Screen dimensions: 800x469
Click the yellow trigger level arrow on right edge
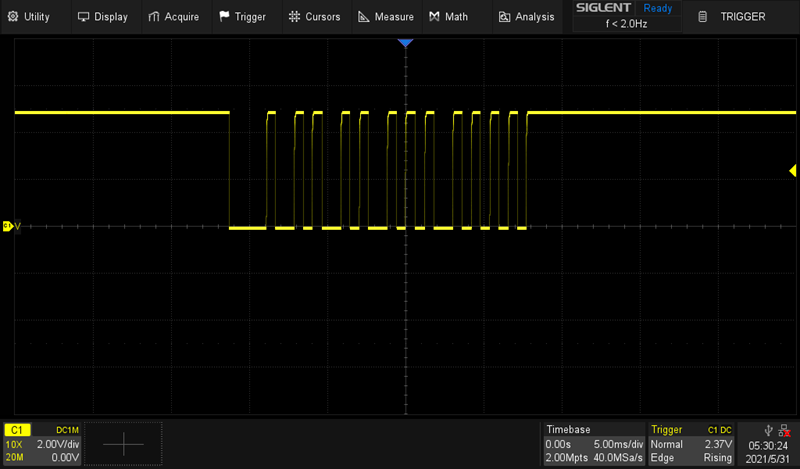[792, 171]
